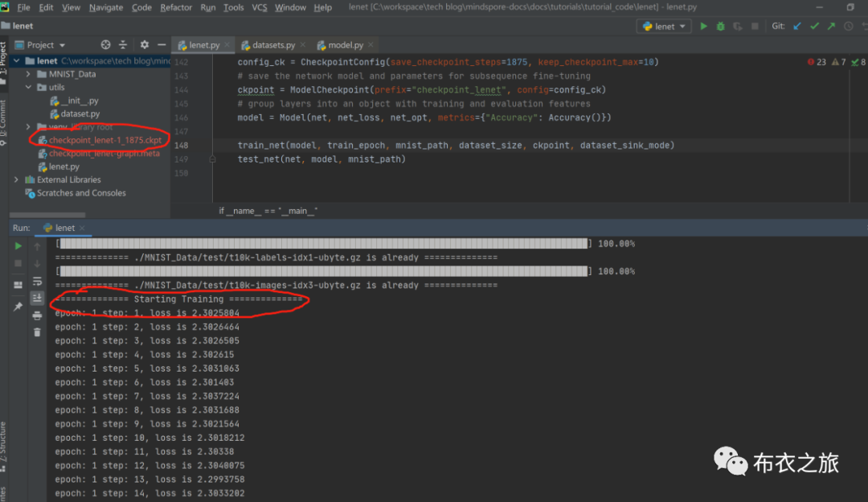Update project with Git blue arrow
868x502 pixels.
(797, 26)
